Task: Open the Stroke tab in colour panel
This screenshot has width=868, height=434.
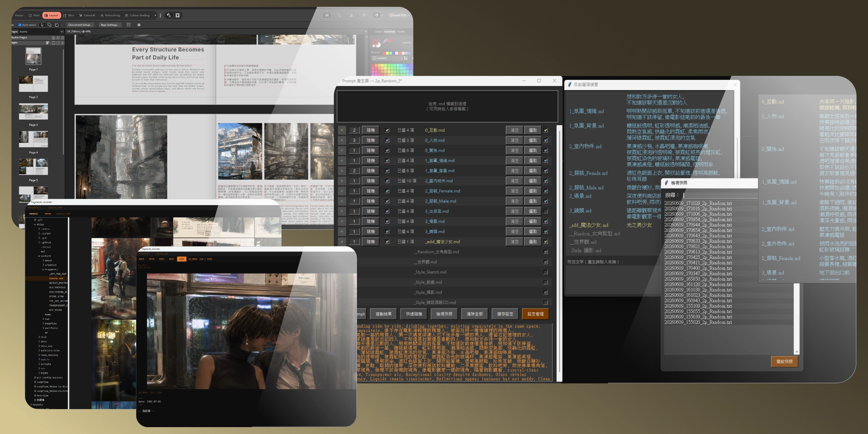Action: click(x=401, y=32)
